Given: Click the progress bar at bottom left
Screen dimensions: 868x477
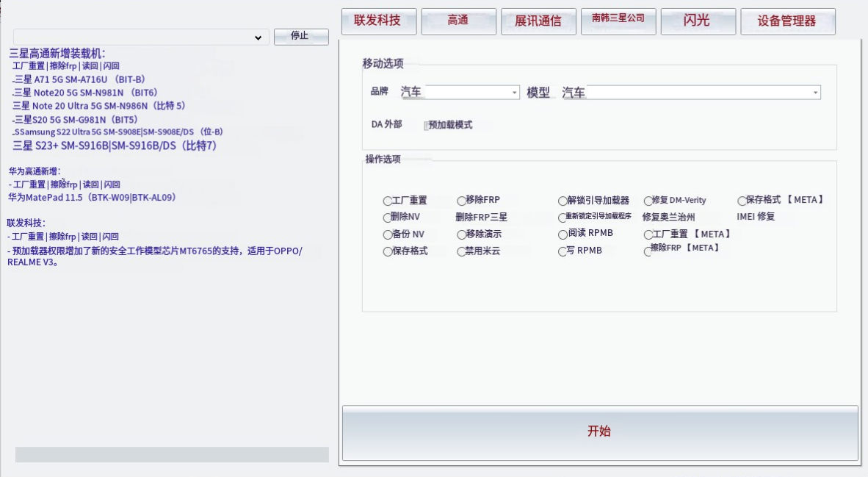Looking at the screenshot, I should pyautogui.click(x=172, y=454).
